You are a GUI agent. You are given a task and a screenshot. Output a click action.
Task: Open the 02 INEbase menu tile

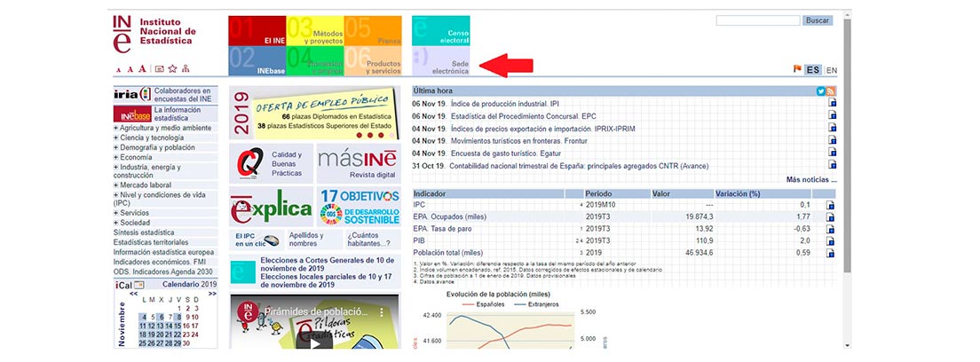(257, 60)
